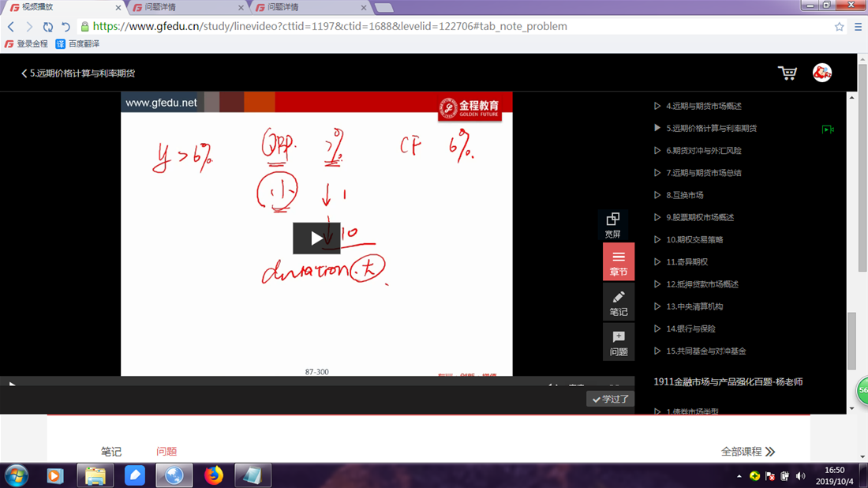Click the now-playing indicator beside chapter 5

(x=828, y=129)
